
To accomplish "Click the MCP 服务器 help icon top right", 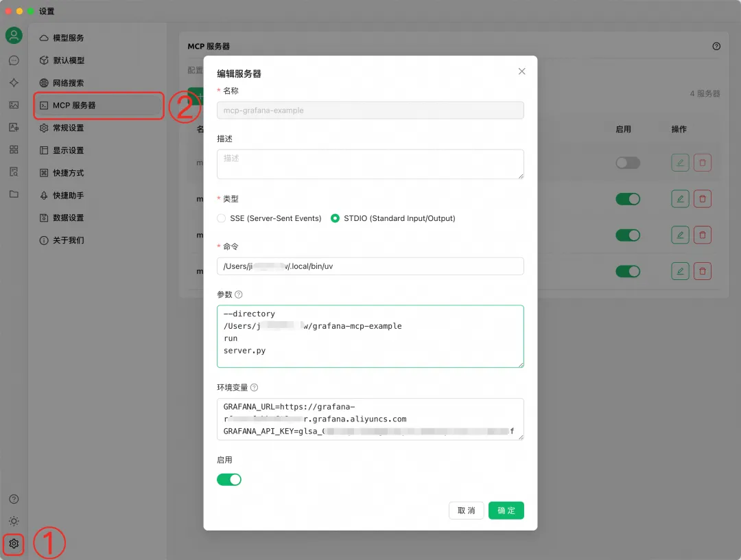I will tap(716, 46).
